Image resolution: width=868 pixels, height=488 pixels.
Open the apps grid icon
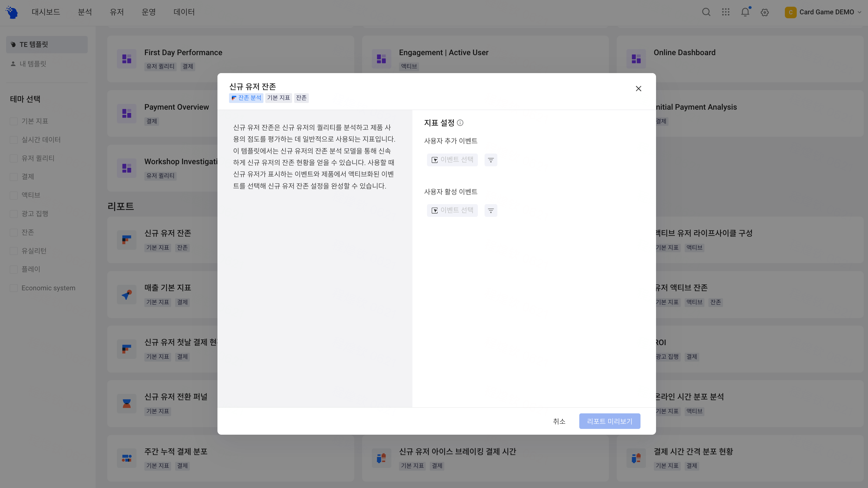point(725,12)
